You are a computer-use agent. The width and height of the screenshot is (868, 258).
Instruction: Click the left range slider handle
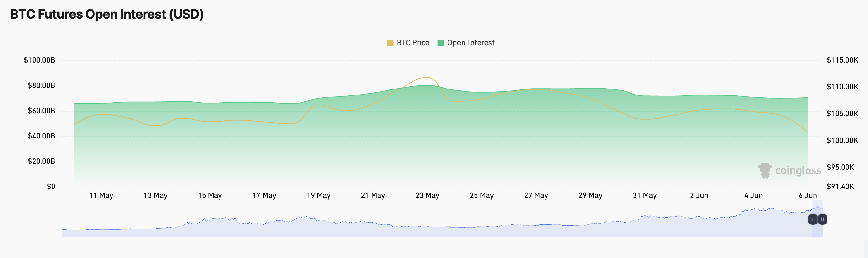[x=813, y=219]
